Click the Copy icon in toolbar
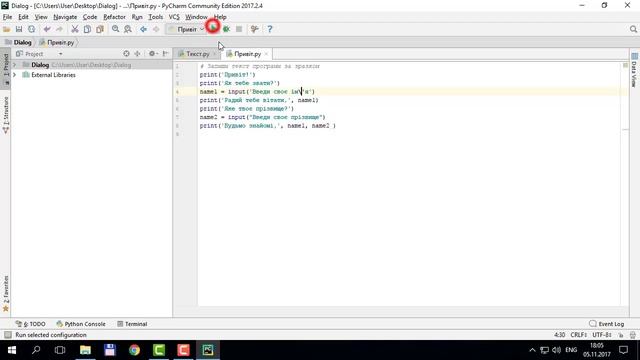Image resolution: width=640 pixels, height=360 pixels. (87, 29)
